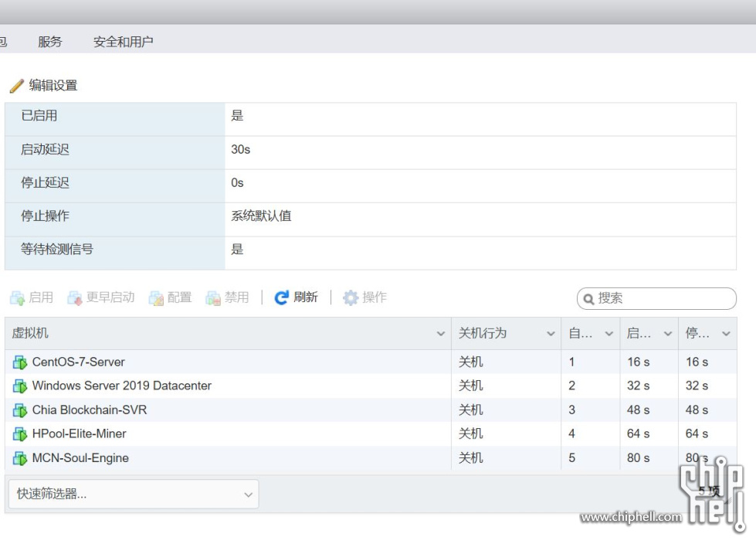Click 关机 in the Chia Blockchain-SVR row

pos(470,410)
